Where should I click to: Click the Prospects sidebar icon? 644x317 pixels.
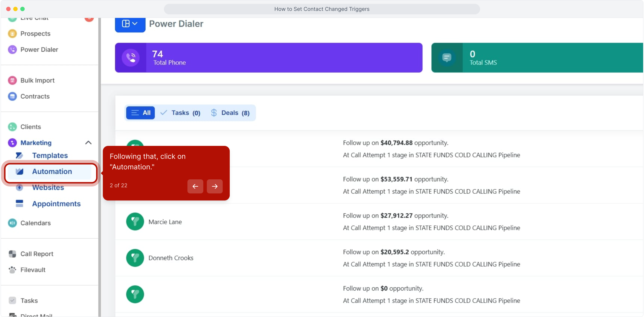(x=12, y=34)
